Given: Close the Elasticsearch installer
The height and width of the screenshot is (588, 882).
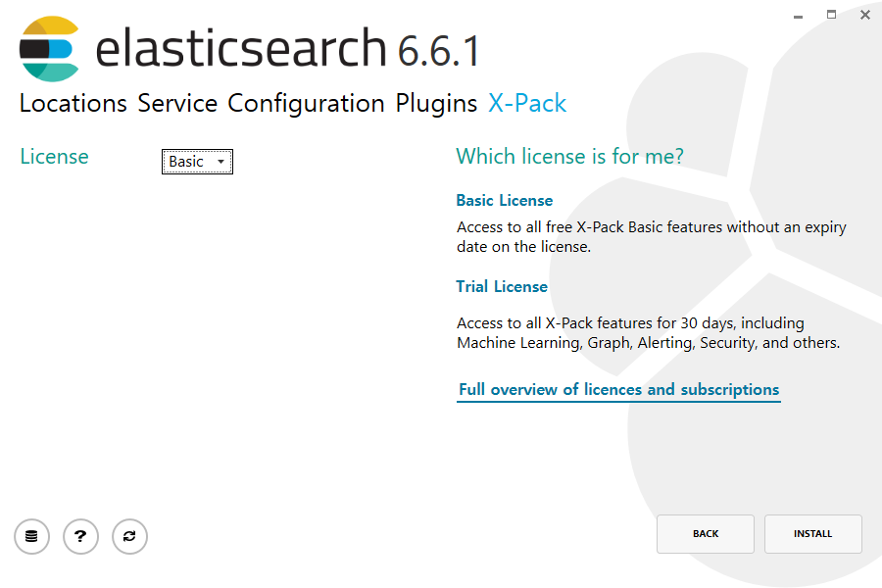Looking at the screenshot, I should pos(865,16).
